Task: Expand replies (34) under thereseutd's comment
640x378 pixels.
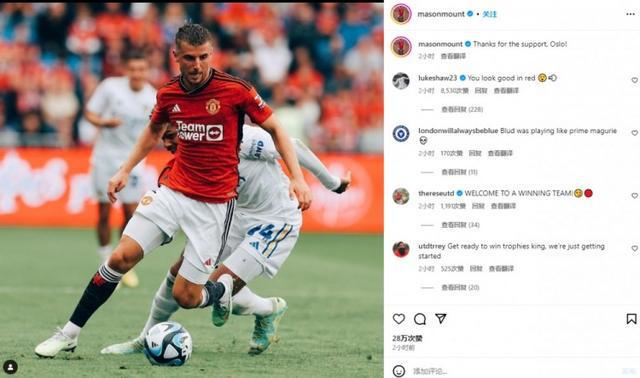Action: [x=460, y=225]
